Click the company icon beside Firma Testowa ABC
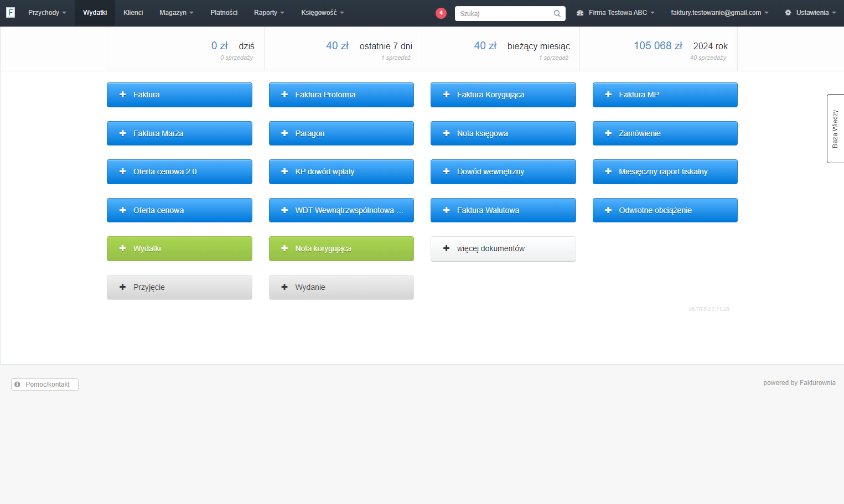This screenshot has height=504, width=844. [580, 13]
